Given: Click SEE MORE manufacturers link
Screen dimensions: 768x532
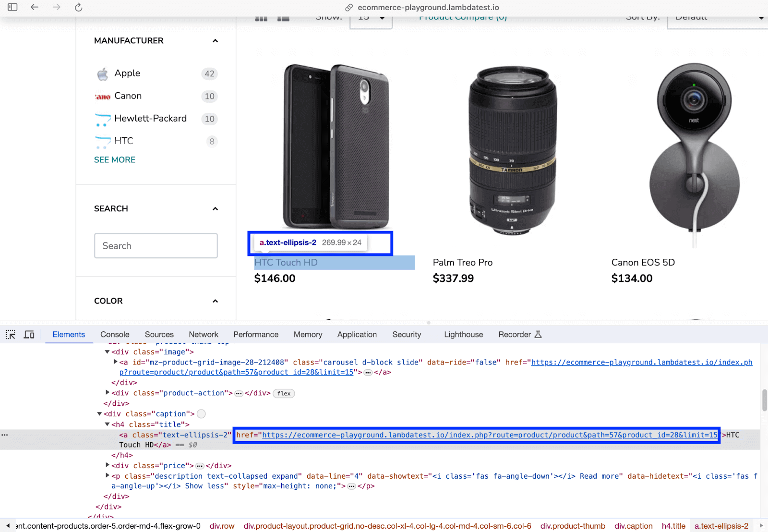Looking at the screenshot, I should [x=115, y=160].
